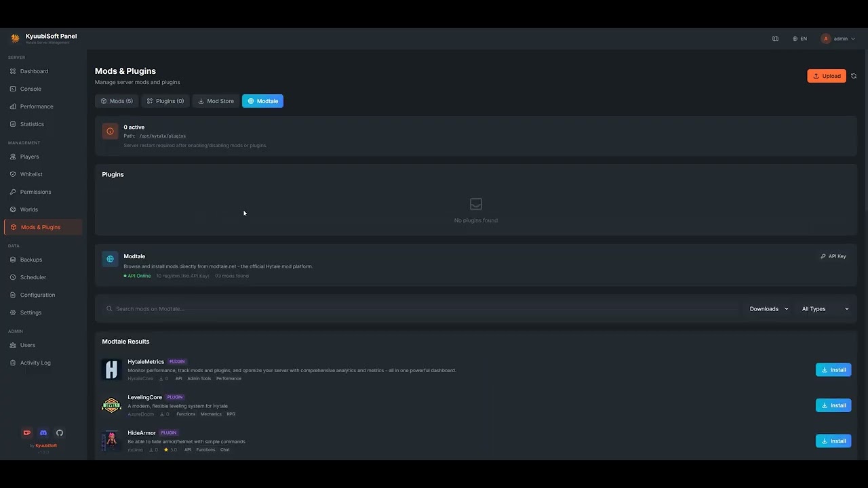Open the Activity Log clipboard icon
Viewport: 868px width, 488px height.
click(13, 363)
